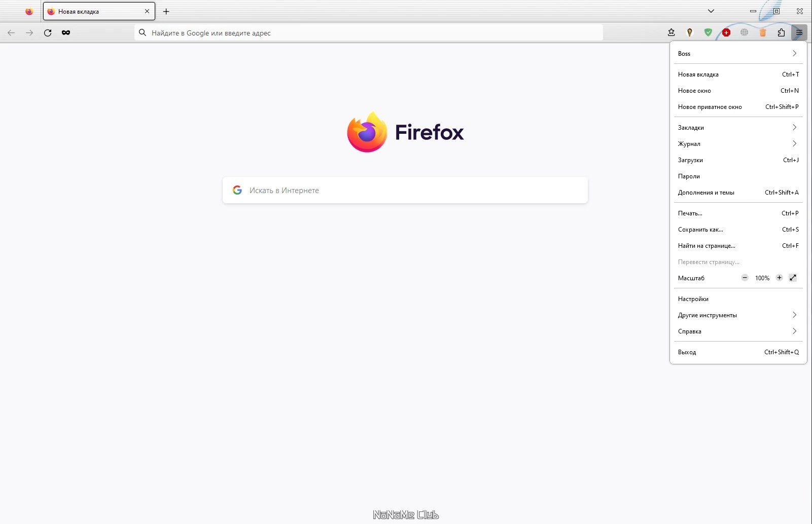Go forward with the forward arrow
Screen dimensions: 812x524
(29, 32)
